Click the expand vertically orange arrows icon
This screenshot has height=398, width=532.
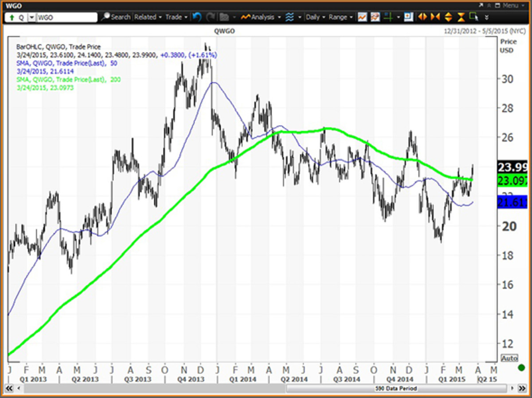448,17
